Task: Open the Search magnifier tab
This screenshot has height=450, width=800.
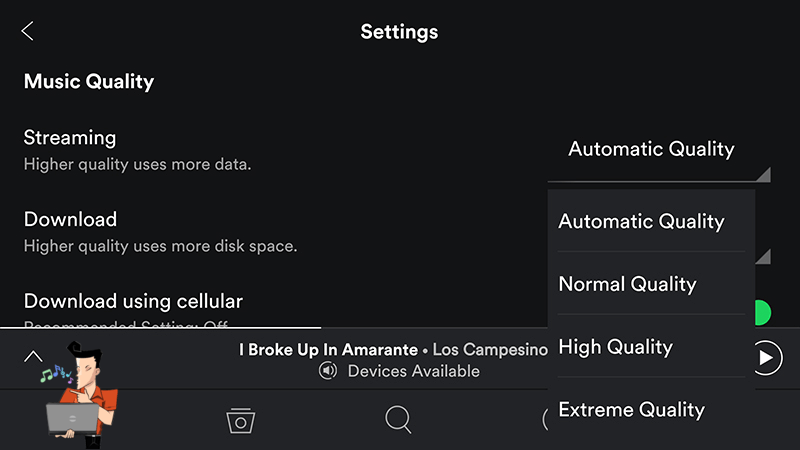Action: click(398, 420)
